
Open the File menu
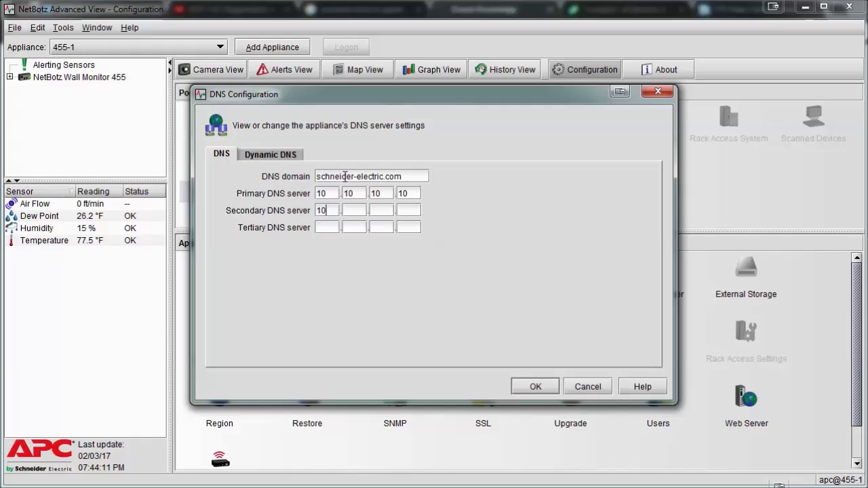[x=14, y=28]
